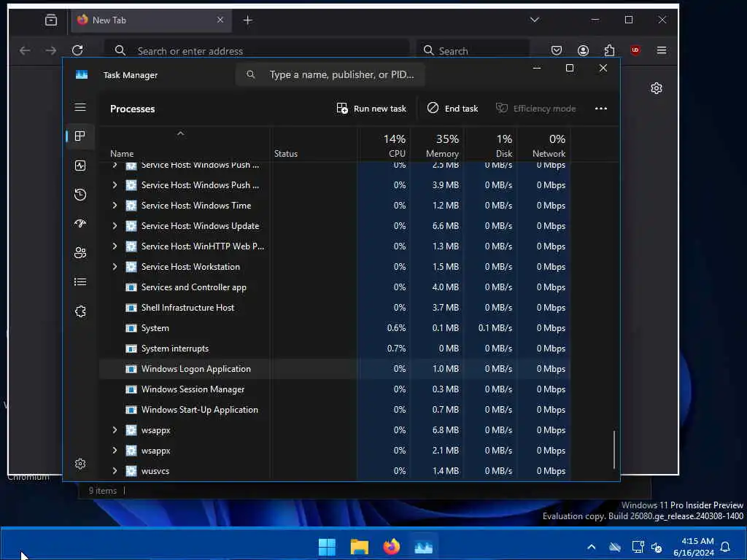
Task: Click See more three-dot options
Action: pos(601,109)
